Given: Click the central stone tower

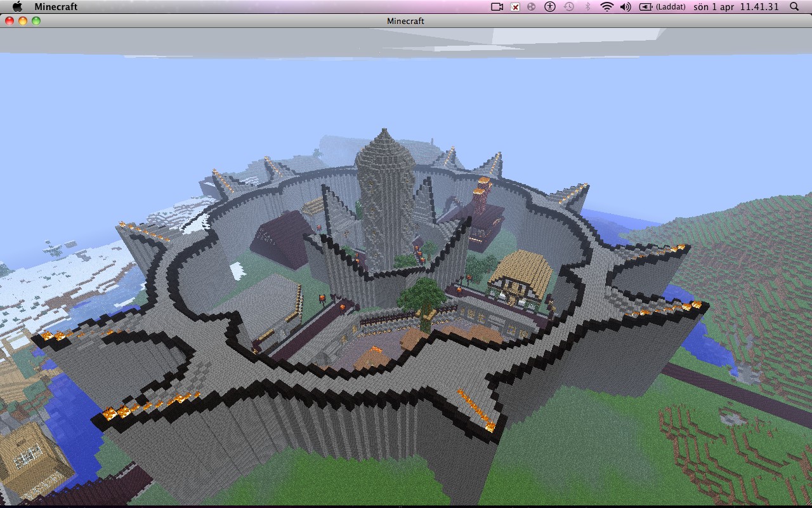Looking at the screenshot, I should (385, 190).
